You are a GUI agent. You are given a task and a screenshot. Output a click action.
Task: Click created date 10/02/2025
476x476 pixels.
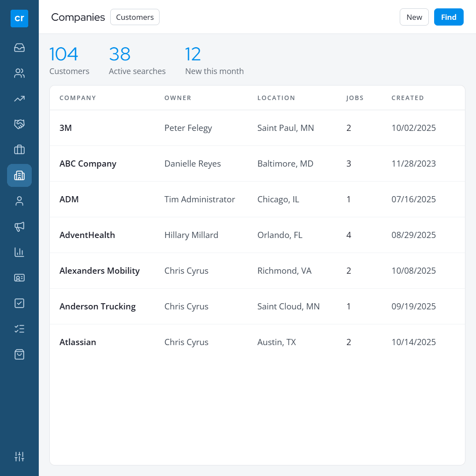[413, 128]
